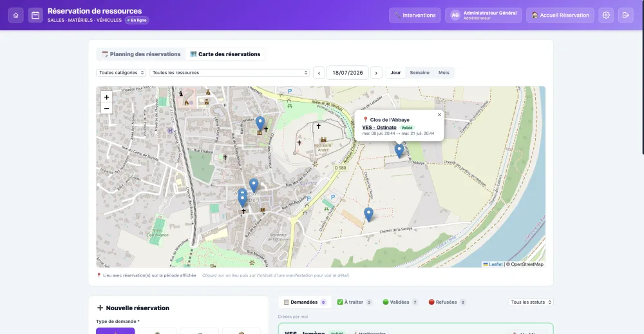Open the Tous les statuts filter

click(x=531, y=302)
